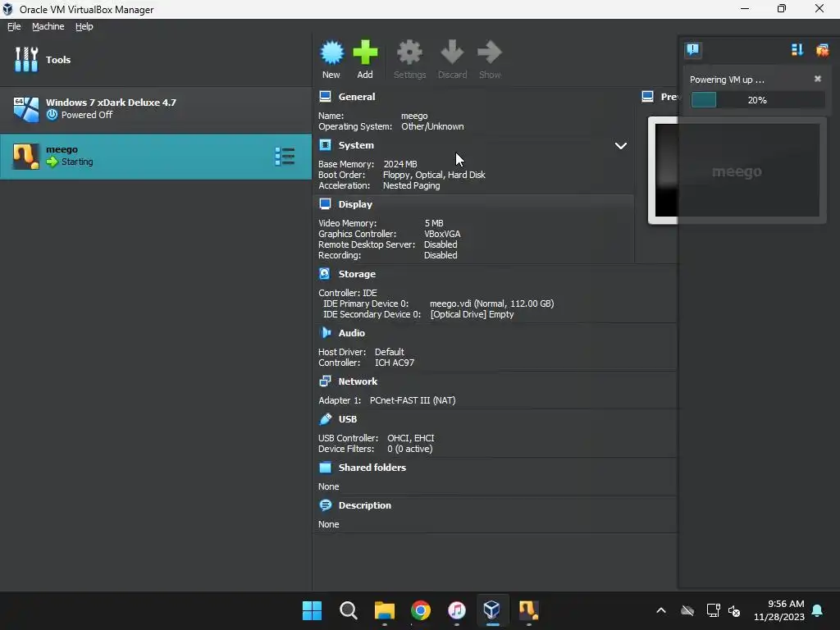The height and width of the screenshot is (630, 840).
Task: Click PCnet-FAST III (NAT) adapter value
Action: click(x=413, y=400)
